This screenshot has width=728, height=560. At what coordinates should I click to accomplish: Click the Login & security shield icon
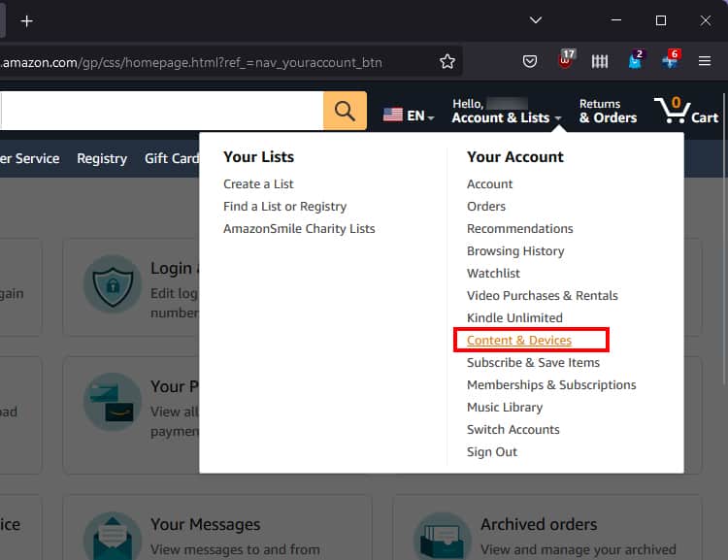coord(113,283)
